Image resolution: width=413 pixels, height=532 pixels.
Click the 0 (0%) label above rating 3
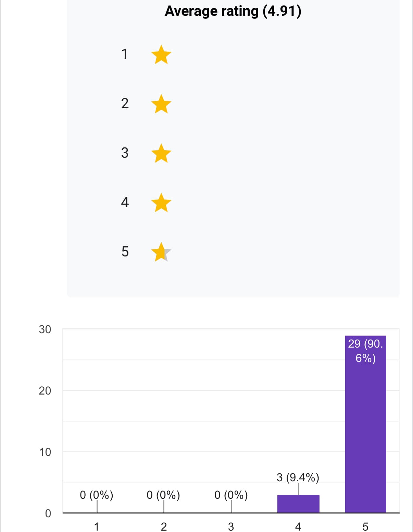click(231, 495)
